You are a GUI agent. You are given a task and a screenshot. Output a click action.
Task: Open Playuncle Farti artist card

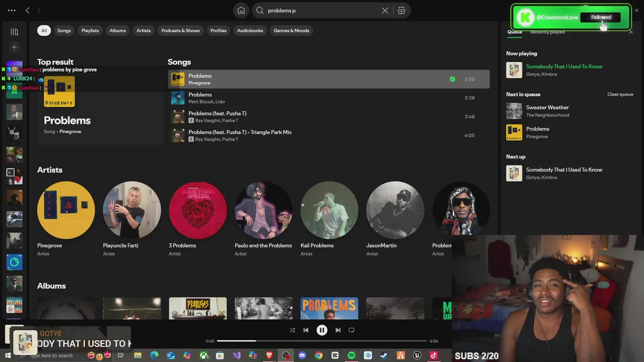point(132,218)
